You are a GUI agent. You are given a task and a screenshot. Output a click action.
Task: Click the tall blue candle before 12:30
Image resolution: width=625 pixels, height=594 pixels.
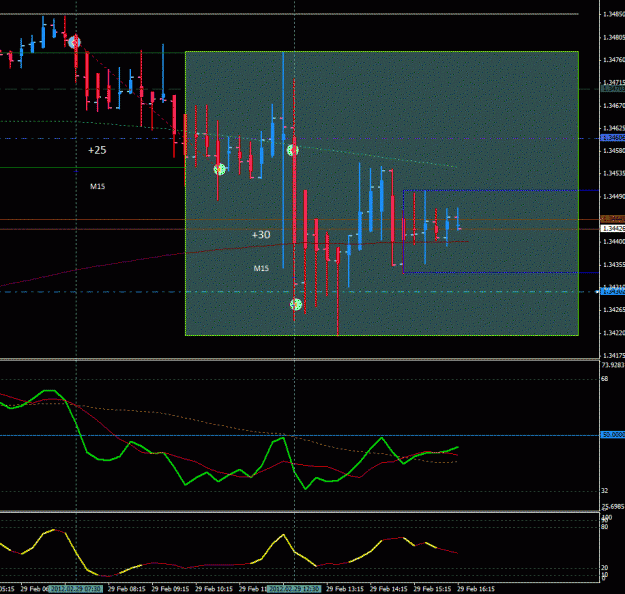tap(283, 160)
